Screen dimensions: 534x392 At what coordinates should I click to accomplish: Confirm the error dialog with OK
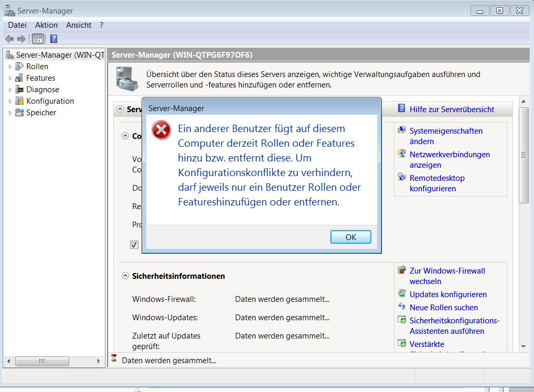[x=351, y=237]
